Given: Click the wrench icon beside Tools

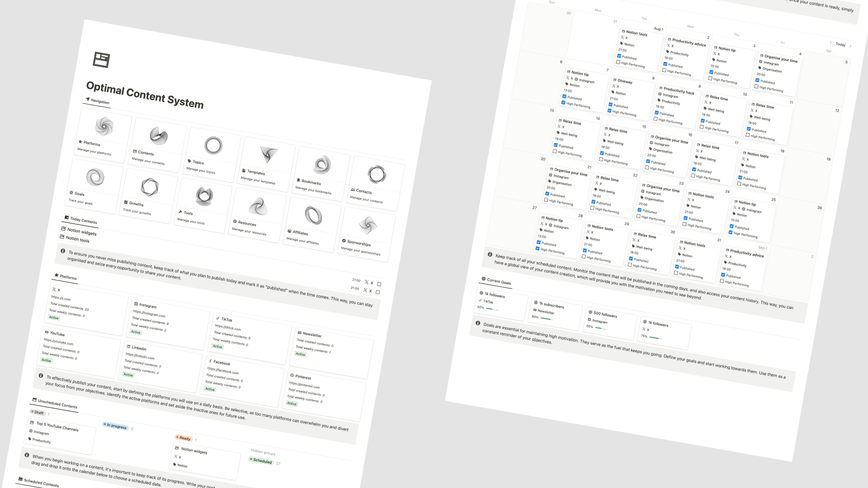Looking at the screenshot, I should click(x=180, y=211).
